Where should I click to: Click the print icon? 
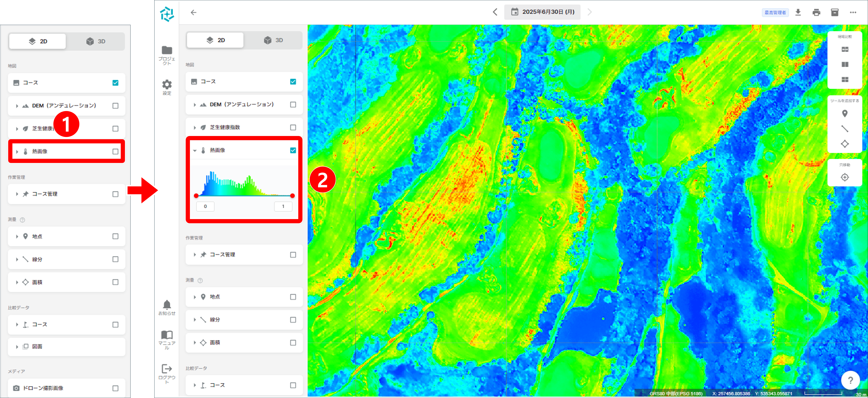tap(816, 12)
